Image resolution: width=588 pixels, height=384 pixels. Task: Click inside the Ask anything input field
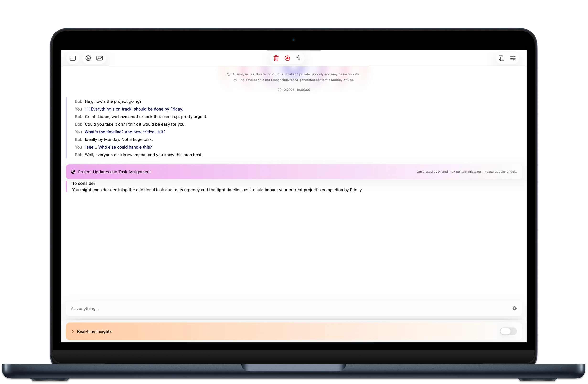tap(173, 308)
